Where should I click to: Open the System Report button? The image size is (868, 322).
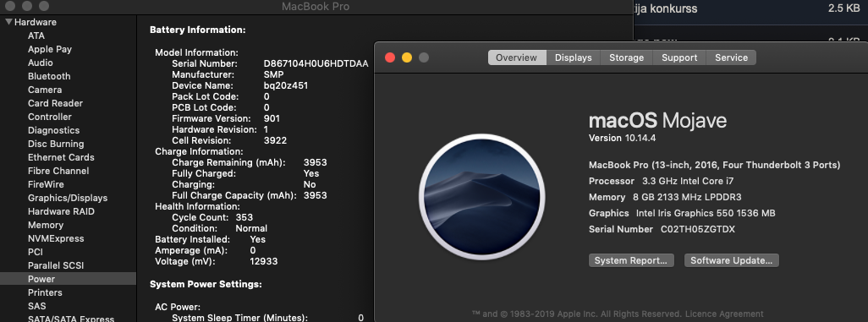[631, 260]
